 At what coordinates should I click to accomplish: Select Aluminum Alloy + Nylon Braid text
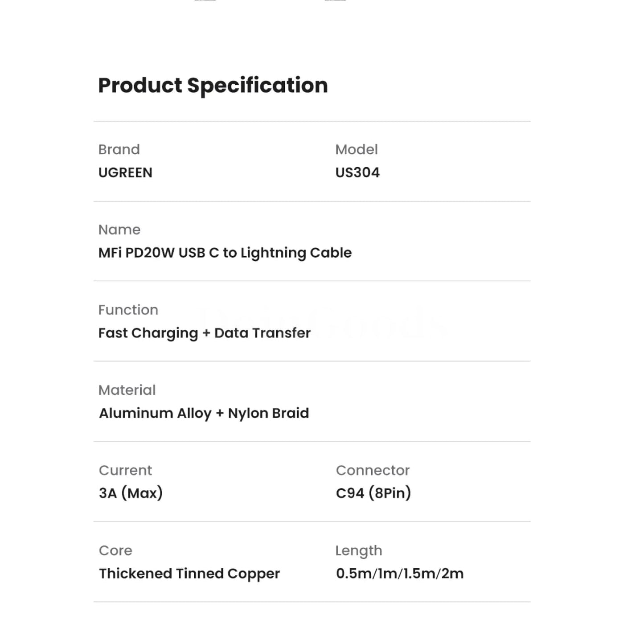(x=204, y=413)
